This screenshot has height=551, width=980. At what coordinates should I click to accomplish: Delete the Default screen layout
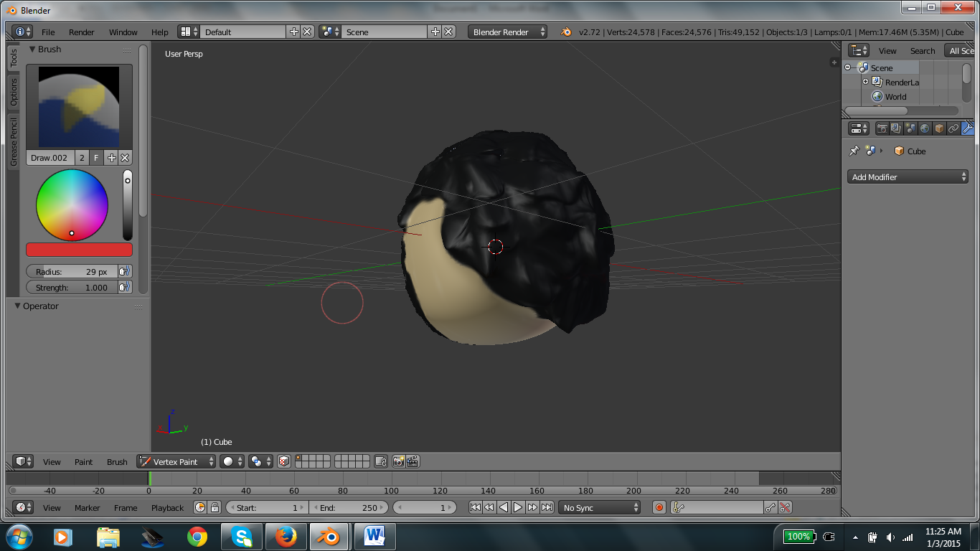[x=307, y=32]
